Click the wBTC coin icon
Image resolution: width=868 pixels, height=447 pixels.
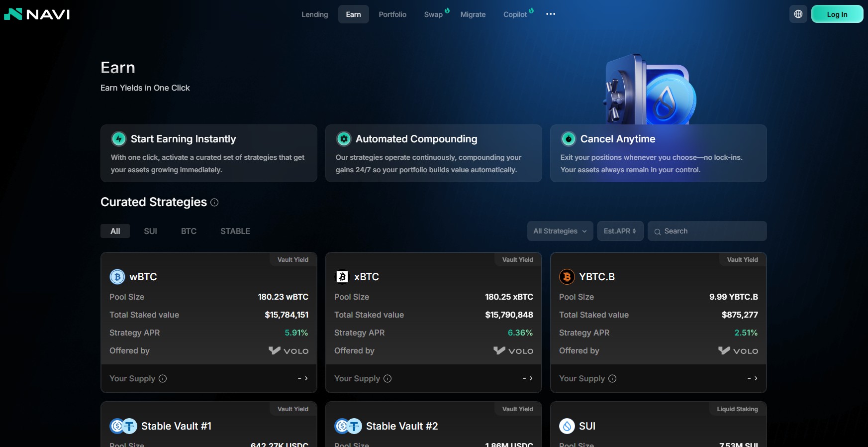(117, 277)
